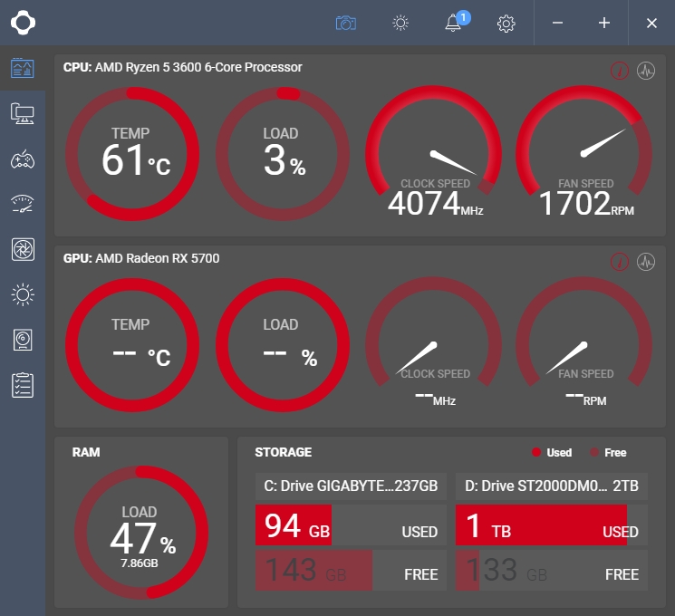Click the GPU clock speed dial
The width and height of the screenshot is (675, 616).
pos(433,342)
